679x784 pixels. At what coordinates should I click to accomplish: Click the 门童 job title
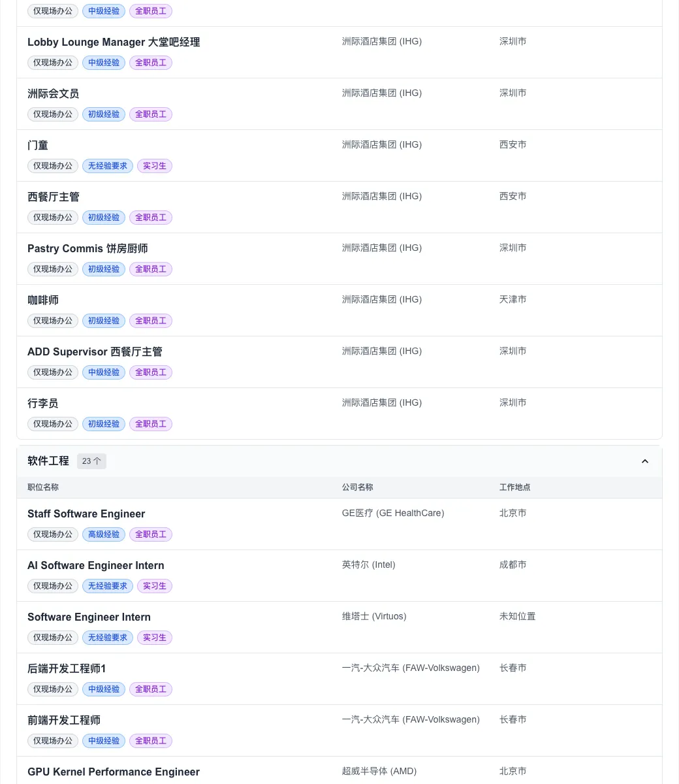[38, 146]
